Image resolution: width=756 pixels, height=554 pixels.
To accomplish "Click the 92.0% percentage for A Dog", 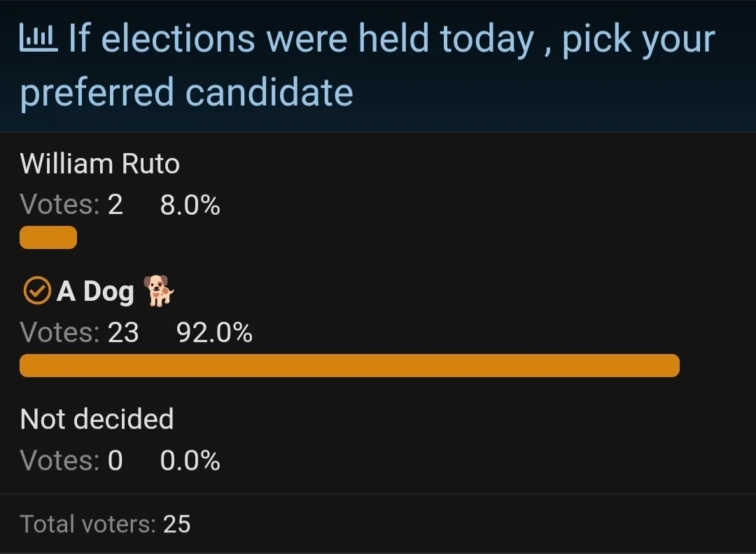I will point(214,332).
